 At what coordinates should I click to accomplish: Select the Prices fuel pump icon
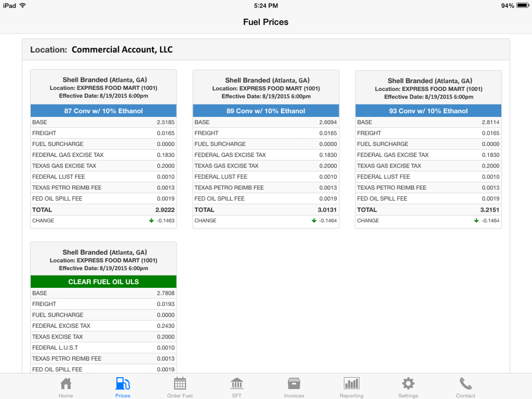(122, 384)
